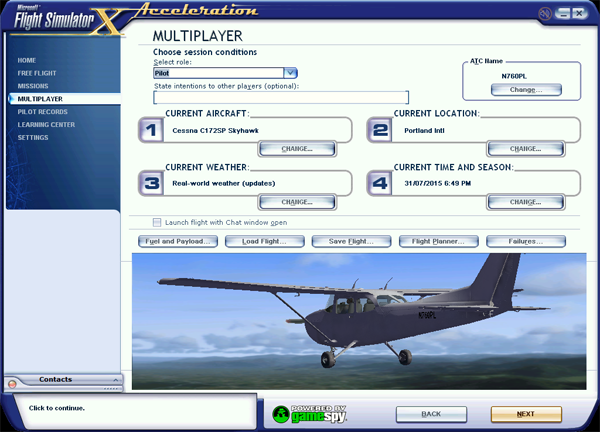Viewport: 600px width, 432px height.
Task: Change the current weather
Action: click(297, 202)
